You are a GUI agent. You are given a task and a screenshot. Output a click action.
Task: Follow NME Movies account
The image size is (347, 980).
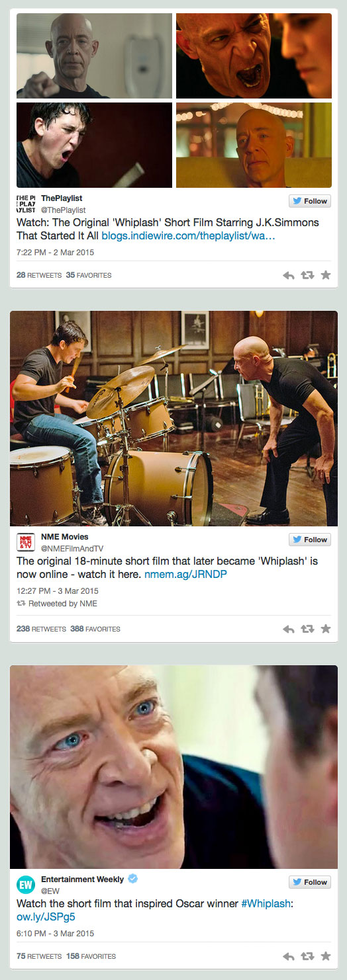pyautogui.click(x=310, y=540)
